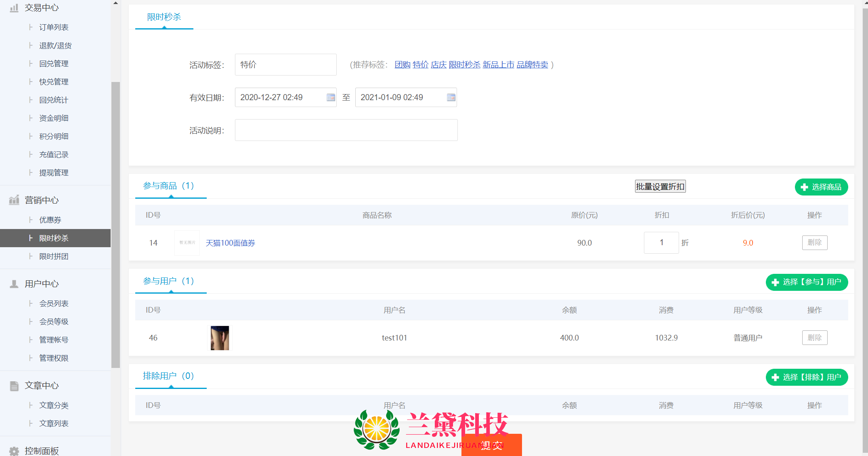Click the 活动说明 text input field
Screen dimensions: 868x456
pos(346,130)
